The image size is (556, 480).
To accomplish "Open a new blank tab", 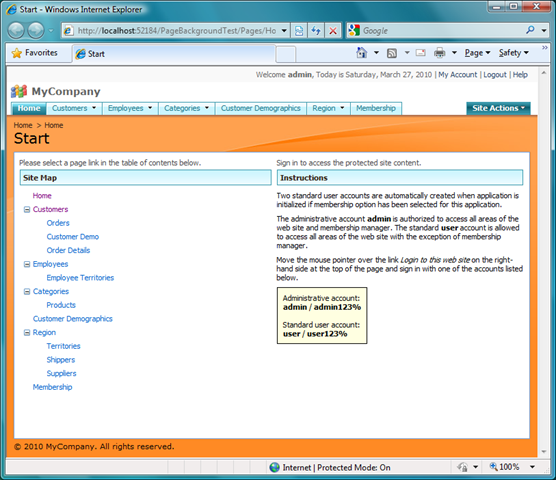I will pyautogui.click(x=285, y=54).
